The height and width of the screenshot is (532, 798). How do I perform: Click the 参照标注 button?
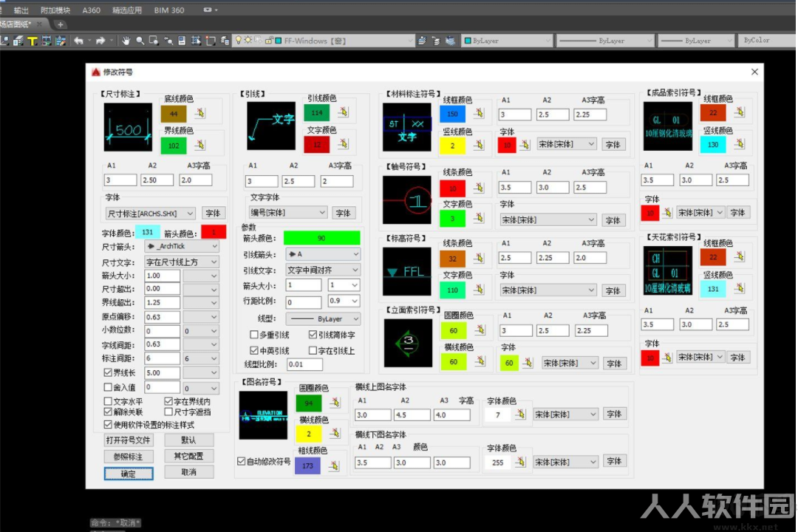[x=129, y=457]
